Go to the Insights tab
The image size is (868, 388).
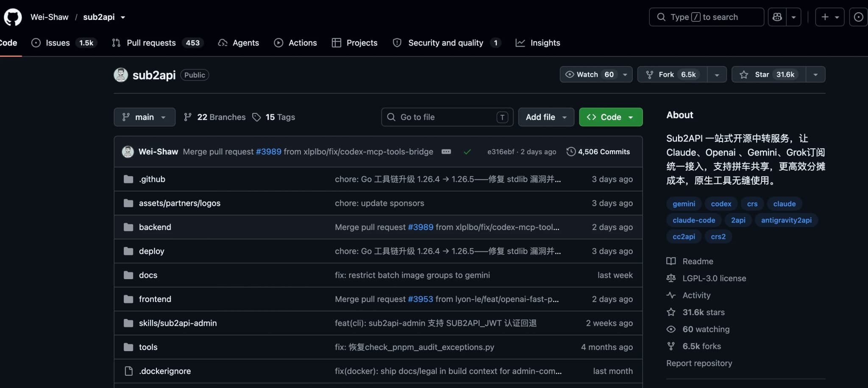point(538,43)
